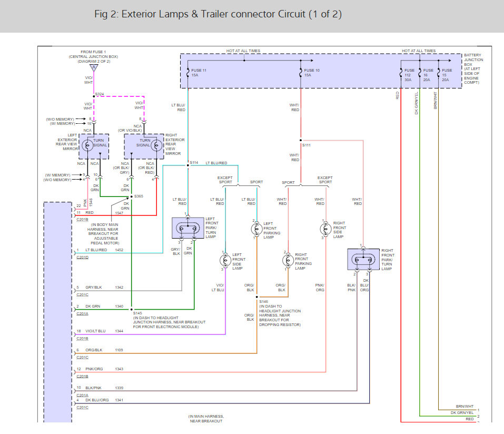Click the Fig 2 Exterior Lamps diagram title
This screenshot has width=504, height=434.
(218, 14)
